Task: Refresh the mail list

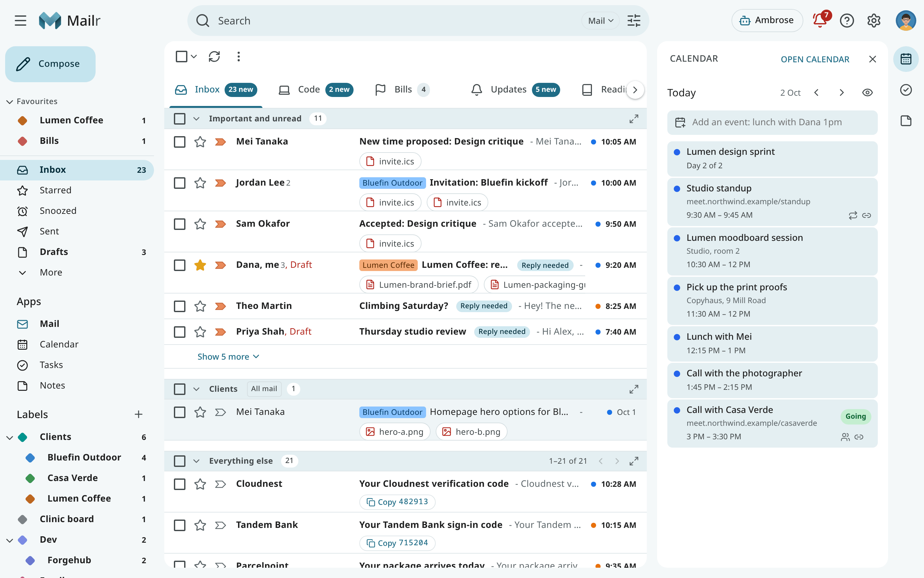Action: tap(214, 57)
